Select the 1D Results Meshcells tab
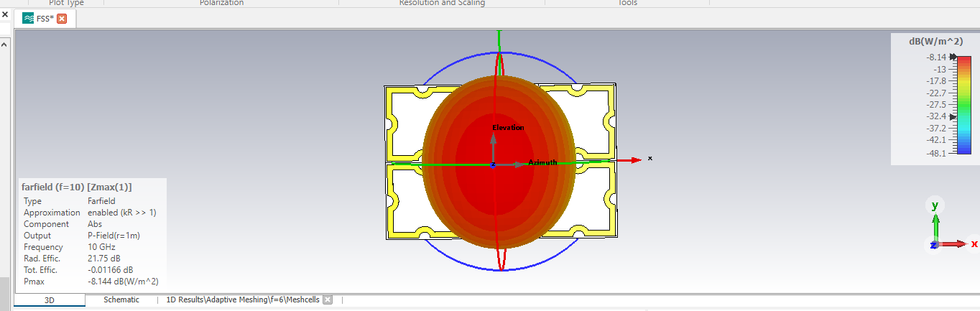The width and height of the screenshot is (980, 311). pos(242,300)
